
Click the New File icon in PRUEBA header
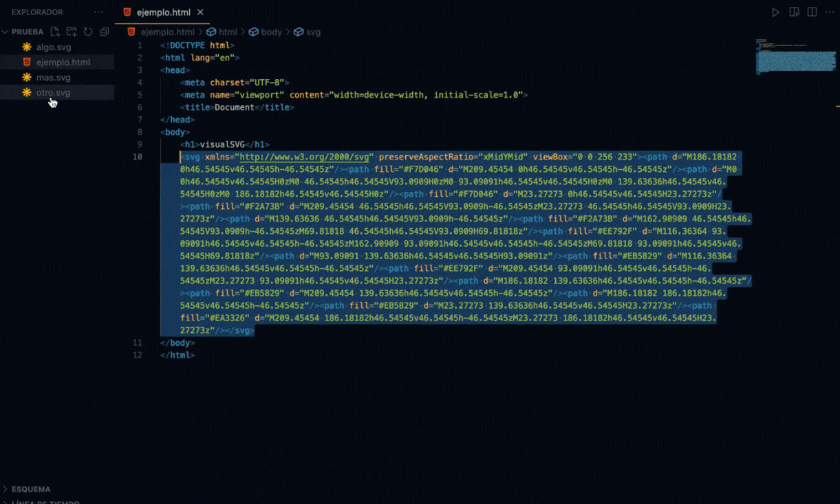point(56,32)
